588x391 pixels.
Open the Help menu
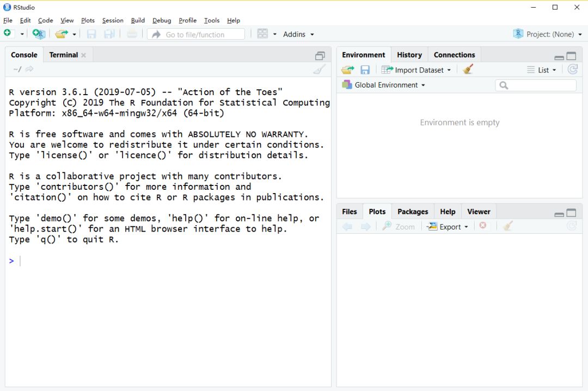click(233, 20)
